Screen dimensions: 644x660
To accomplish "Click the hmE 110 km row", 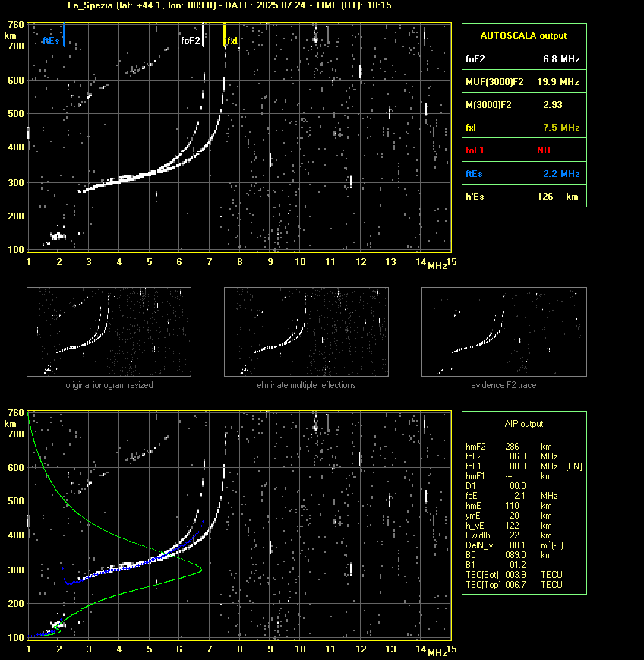I will click(x=509, y=506).
